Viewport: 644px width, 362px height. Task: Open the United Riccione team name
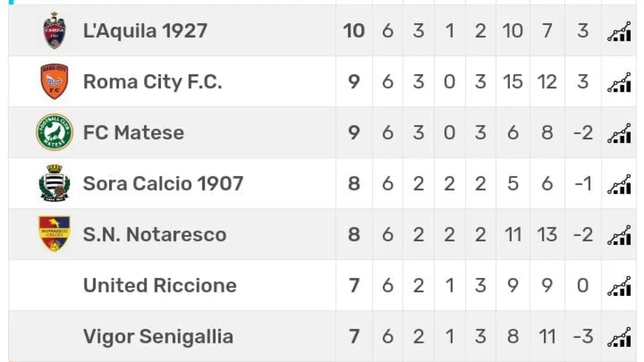(x=160, y=286)
